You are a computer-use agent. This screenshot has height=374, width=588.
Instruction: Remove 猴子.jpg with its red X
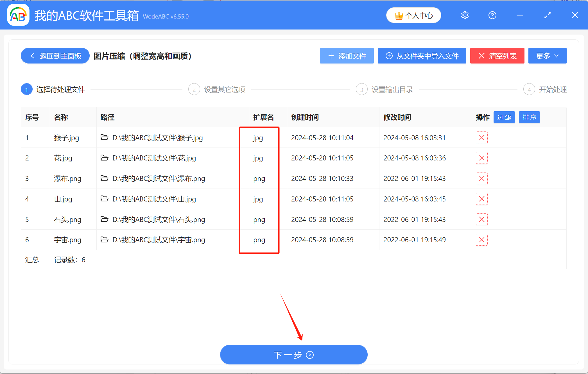click(x=481, y=138)
